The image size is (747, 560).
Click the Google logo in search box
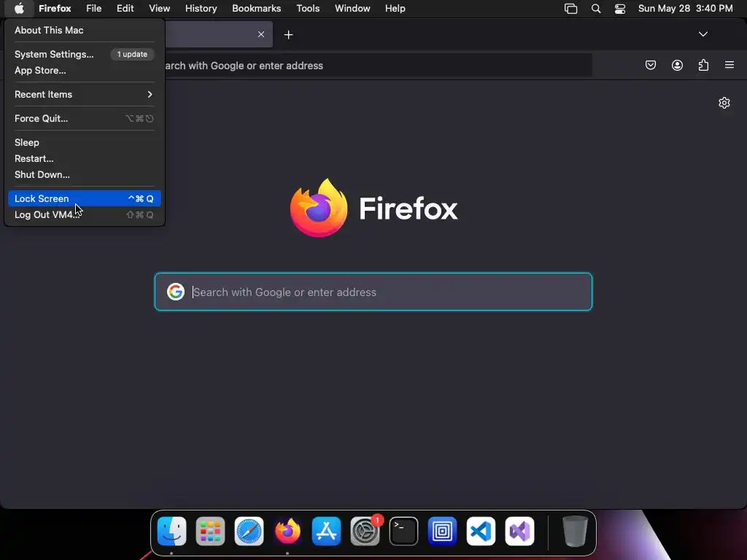coord(176,292)
